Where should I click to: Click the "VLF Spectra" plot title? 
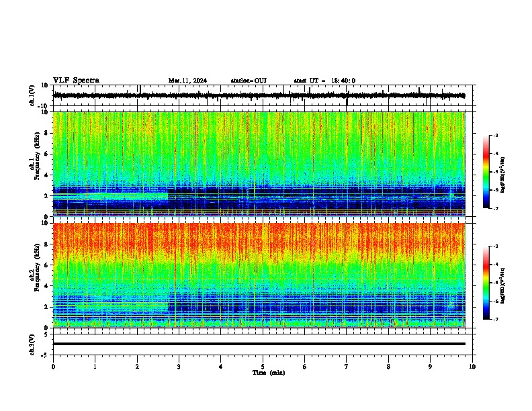click(x=76, y=81)
